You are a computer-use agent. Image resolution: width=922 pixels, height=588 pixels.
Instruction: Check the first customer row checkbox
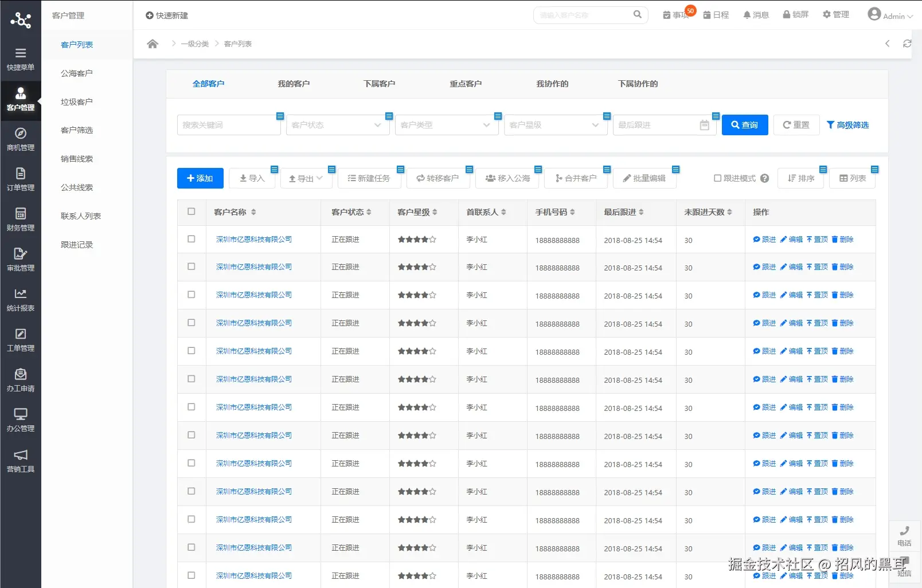tap(192, 239)
